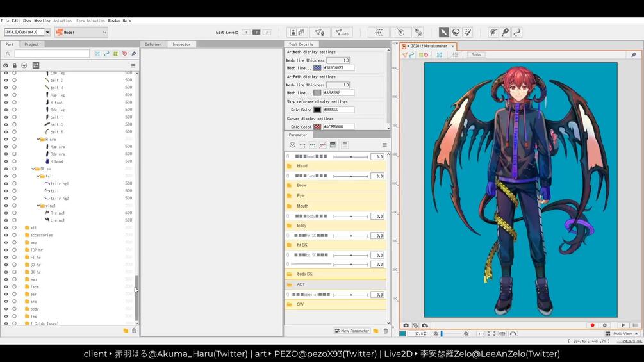Click the capture snapshot camera icon
Image resolution: width=644 pixels, height=362 pixels.
[x=406, y=325]
